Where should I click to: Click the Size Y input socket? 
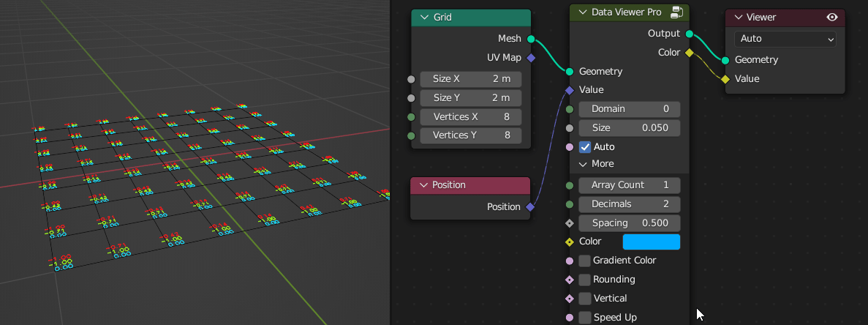(x=411, y=98)
